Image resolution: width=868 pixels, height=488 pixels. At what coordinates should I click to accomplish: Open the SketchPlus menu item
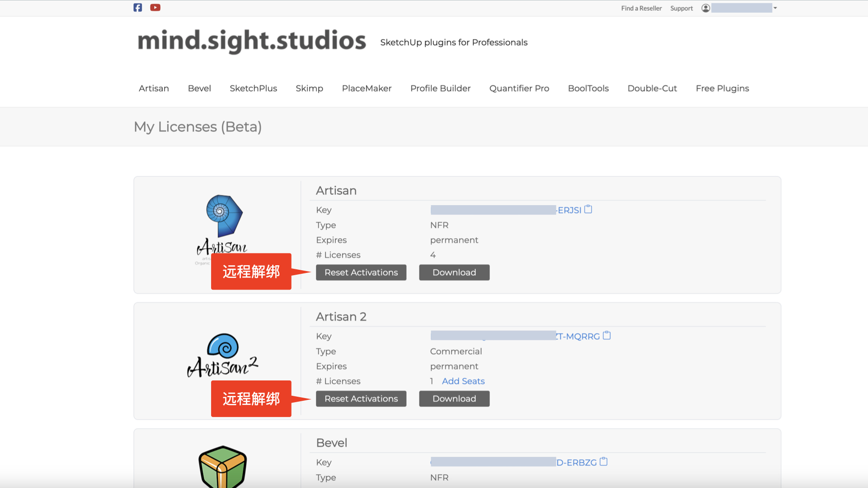tap(253, 89)
